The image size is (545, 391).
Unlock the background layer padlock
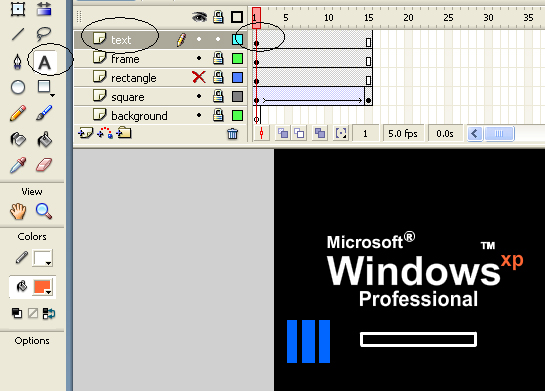(218, 115)
